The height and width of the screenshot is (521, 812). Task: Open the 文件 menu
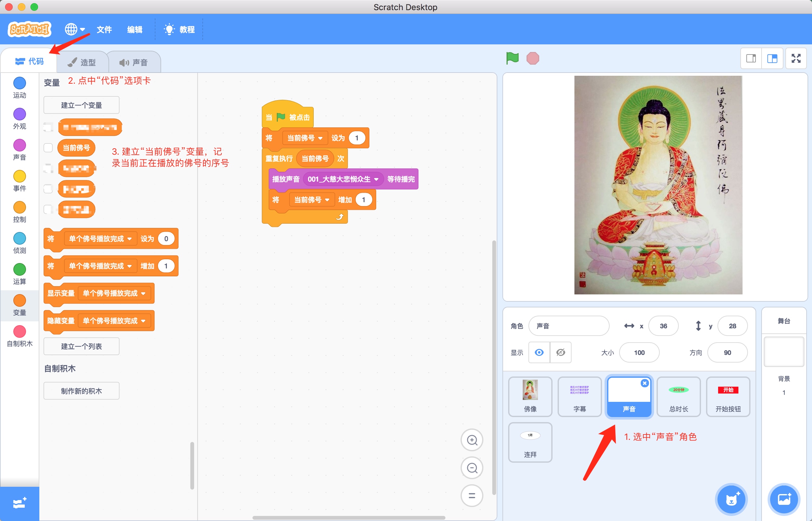point(104,29)
